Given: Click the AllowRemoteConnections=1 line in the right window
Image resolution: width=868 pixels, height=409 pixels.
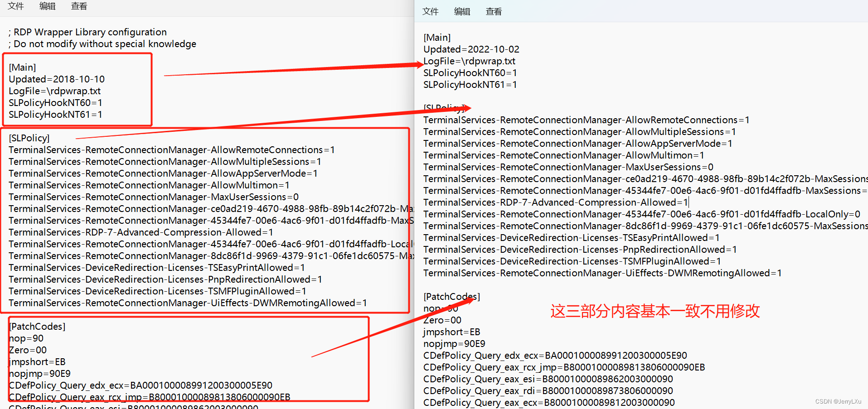Looking at the screenshot, I should (587, 120).
